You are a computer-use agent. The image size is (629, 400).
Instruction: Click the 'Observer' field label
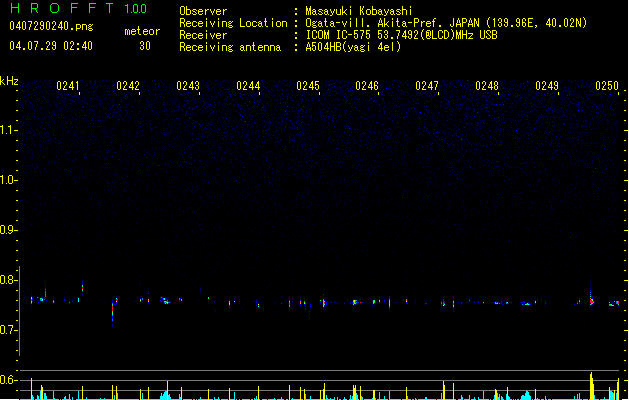(203, 11)
